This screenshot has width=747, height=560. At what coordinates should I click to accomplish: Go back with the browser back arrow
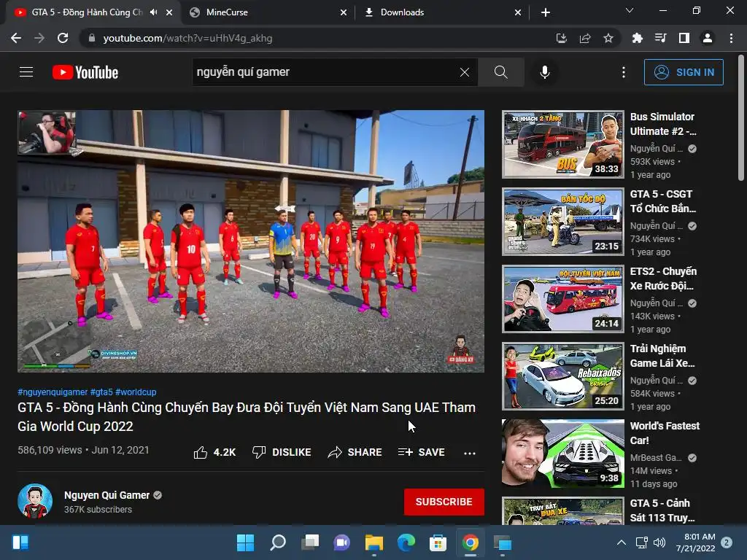(x=16, y=38)
